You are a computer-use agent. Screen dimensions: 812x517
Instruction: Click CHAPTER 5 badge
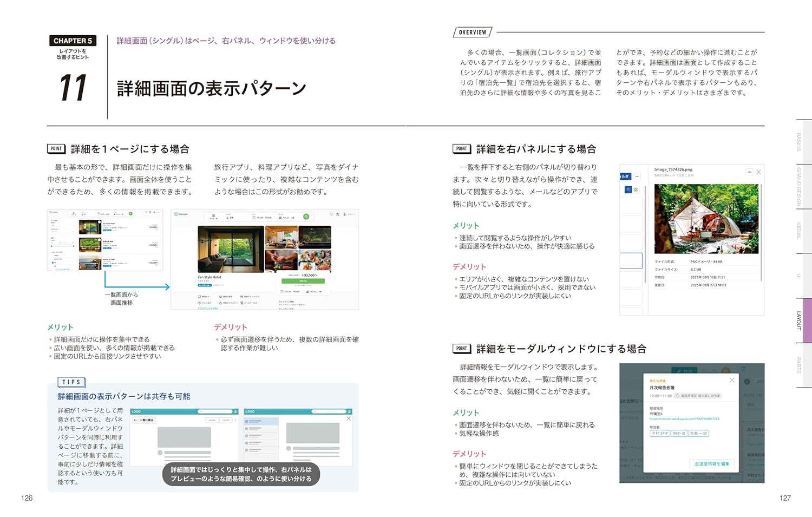click(73, 41)
